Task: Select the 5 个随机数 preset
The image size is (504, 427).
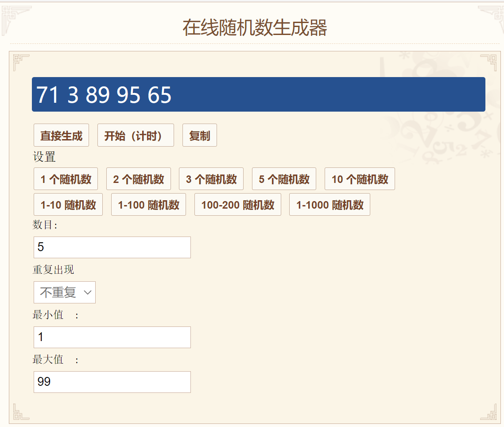Action: 284,179
